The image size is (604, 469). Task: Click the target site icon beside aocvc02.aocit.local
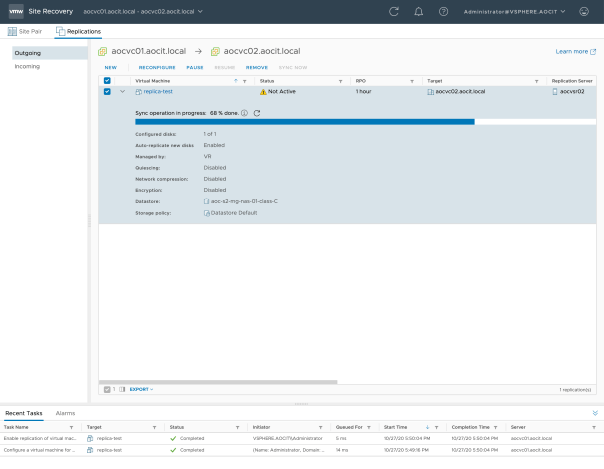point(430,92)
